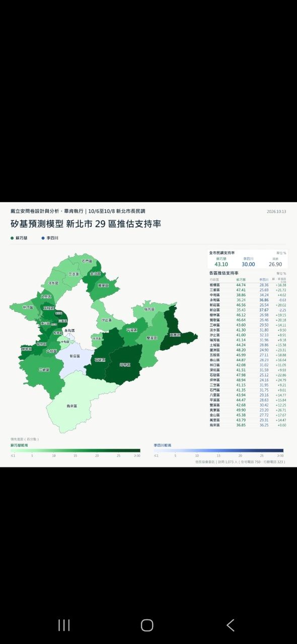Image resolution: width=297 pixels, height=644 pixels.
Task: Click 萬里區 label on the map
Action: (104, 285)
